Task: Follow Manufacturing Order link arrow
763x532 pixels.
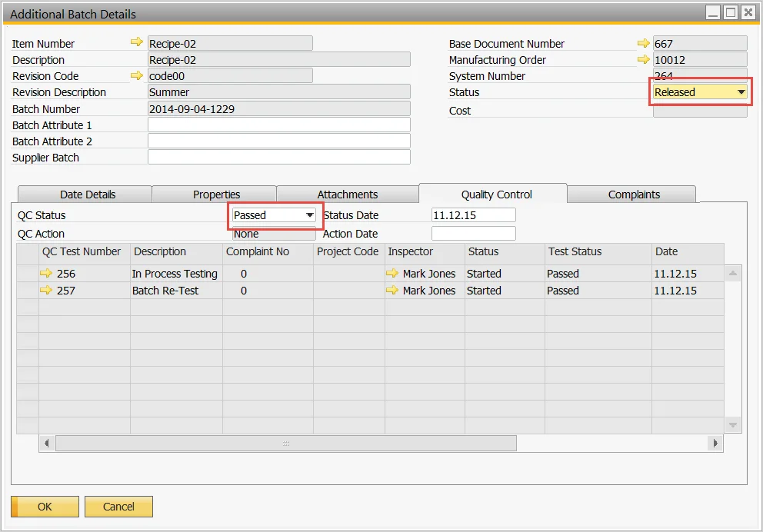Action: point(643,59)
